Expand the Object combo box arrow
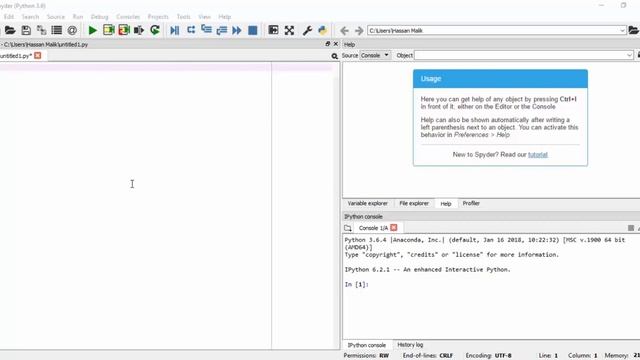Screen dimensions: 640x360 pyautogui.click(x=629, y=55)
